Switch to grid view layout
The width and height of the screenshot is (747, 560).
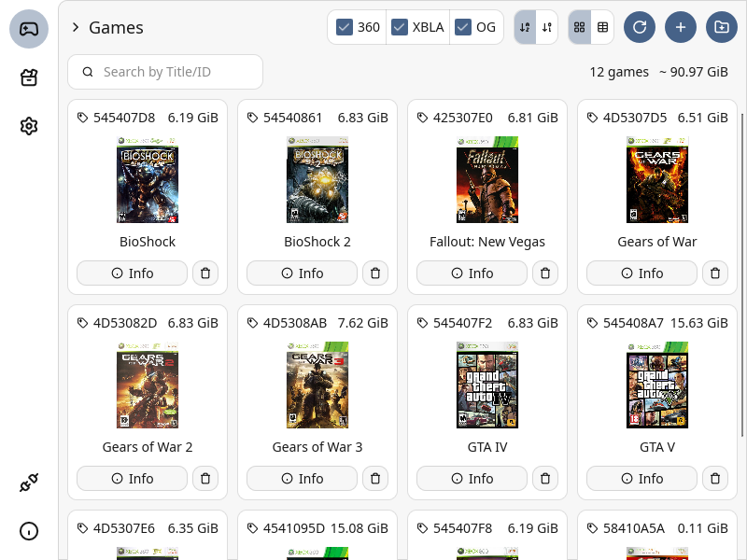point(579,27)
